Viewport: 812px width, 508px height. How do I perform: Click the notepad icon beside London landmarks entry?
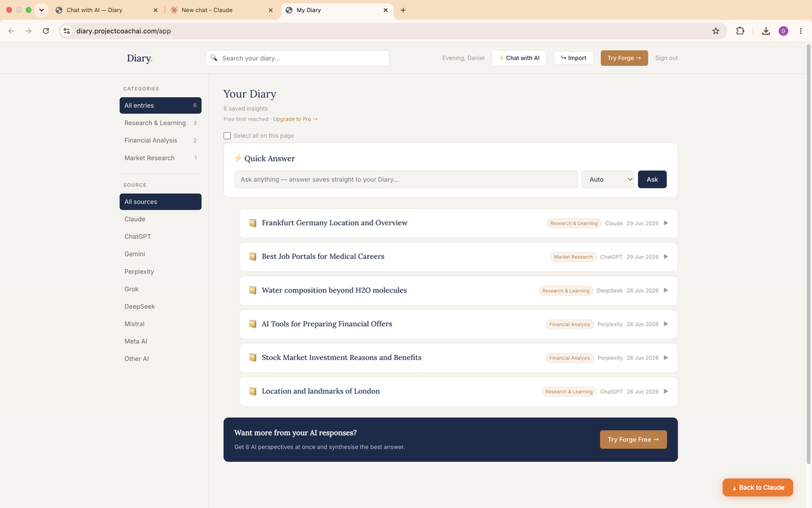(x=252, y=391)
